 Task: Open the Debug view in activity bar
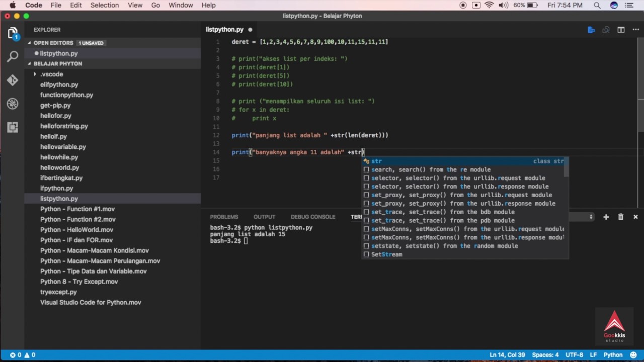(13, 104)
